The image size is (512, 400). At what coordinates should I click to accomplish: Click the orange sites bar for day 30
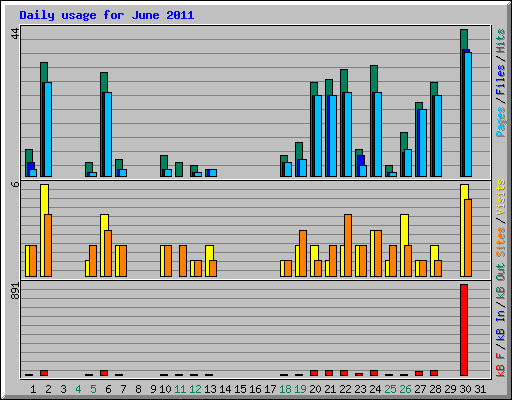point(468,238)
